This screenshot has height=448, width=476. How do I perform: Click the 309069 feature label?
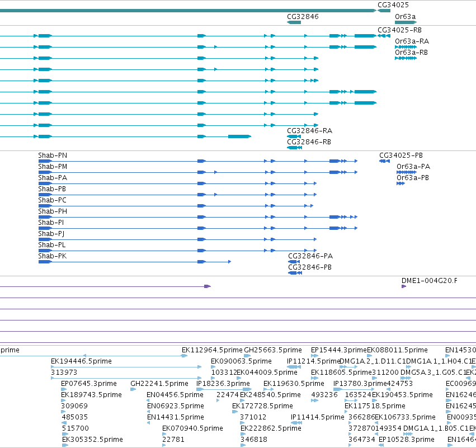(74, 406)
